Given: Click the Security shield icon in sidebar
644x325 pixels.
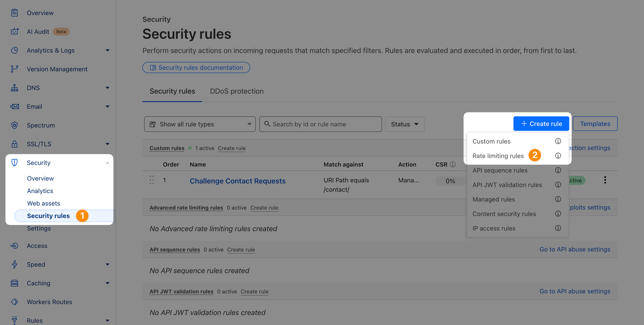Looking at the screenshot, I should point(14,162).
